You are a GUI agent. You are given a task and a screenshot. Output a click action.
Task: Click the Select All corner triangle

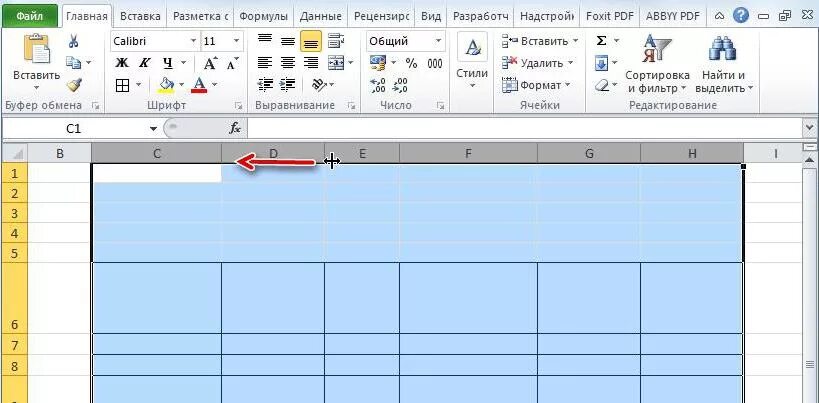tap(15, 154)
